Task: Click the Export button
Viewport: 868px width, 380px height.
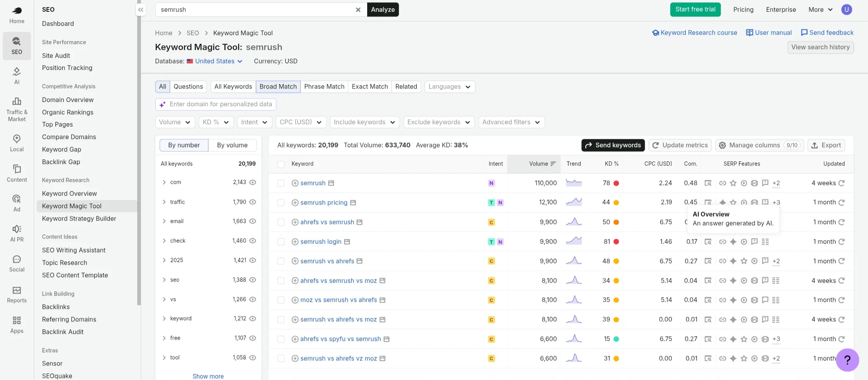Action: coord(826,145)
